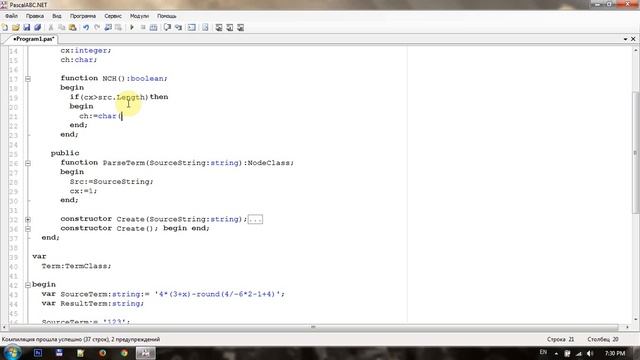Click the PascalABC.NET taskbar button
The height and width of the screenshot is (360, 640).
point(146,353)
